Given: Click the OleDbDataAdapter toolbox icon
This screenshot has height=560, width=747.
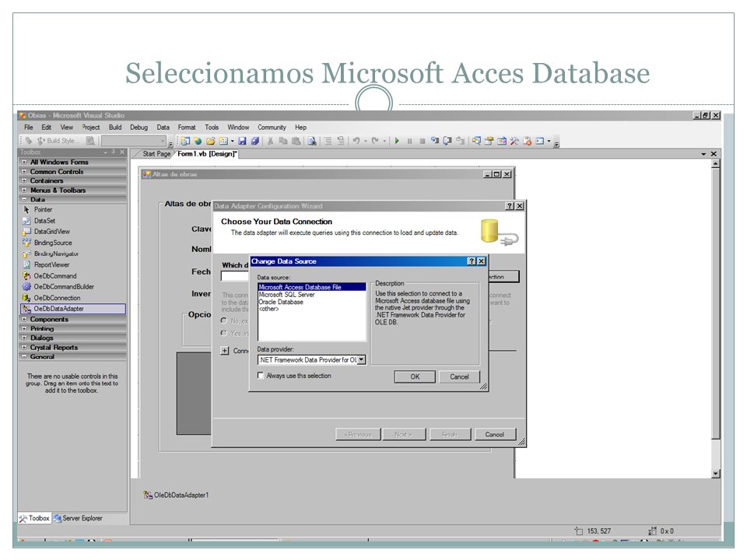Looking at the screenshot, I should (26, 309).
